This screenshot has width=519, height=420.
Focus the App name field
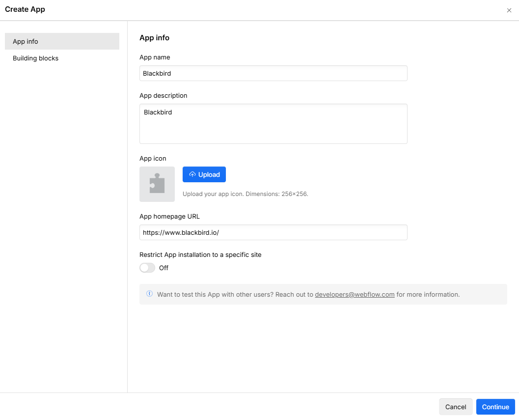coord(273,73)
